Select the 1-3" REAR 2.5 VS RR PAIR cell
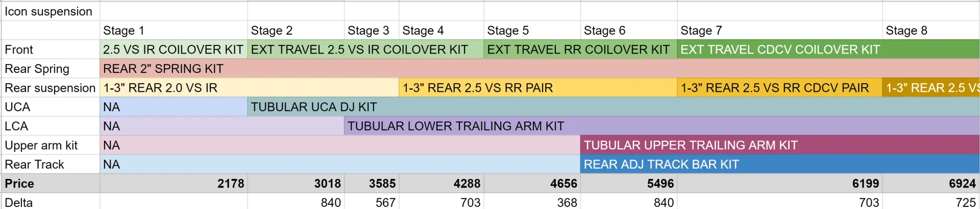This screenshot has height=209, width=980. (537, 88)
